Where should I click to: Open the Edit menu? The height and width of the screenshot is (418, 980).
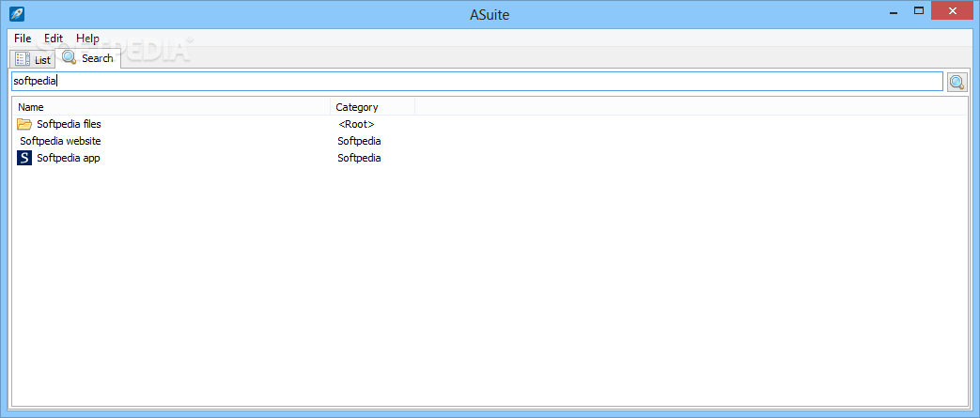pos(54,39)
